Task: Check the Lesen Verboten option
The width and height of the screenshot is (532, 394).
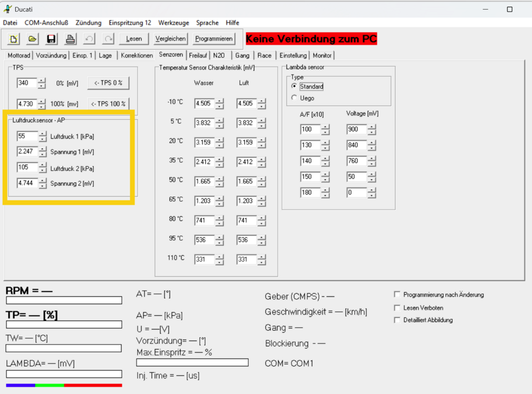Action: pos(397,308)
